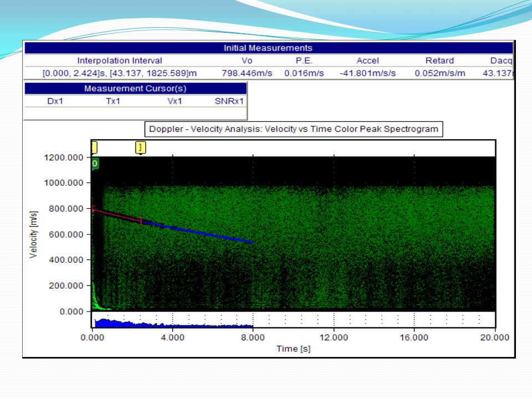Click the 8.000 time axis tick label
Viewport: 532px width, 399px height.
tap(253, 337)
